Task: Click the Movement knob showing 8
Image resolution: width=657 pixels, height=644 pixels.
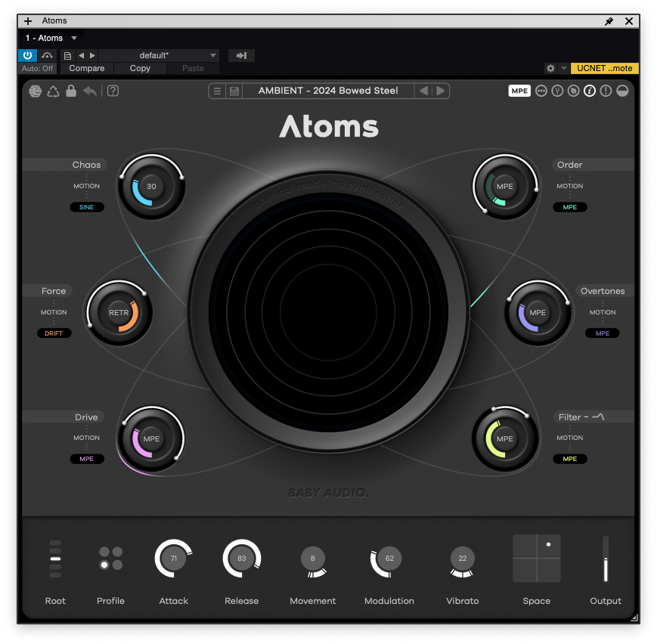Action: pos(313,559)
